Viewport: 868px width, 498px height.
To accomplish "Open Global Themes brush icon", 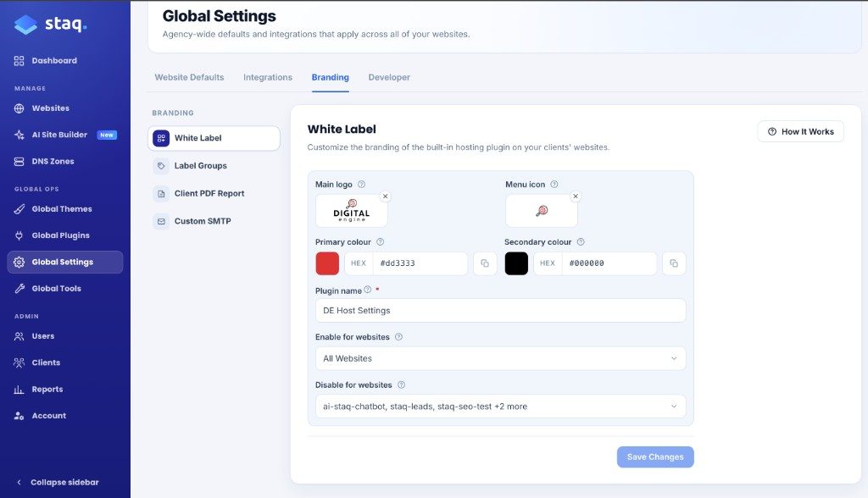I will point(19,209).
